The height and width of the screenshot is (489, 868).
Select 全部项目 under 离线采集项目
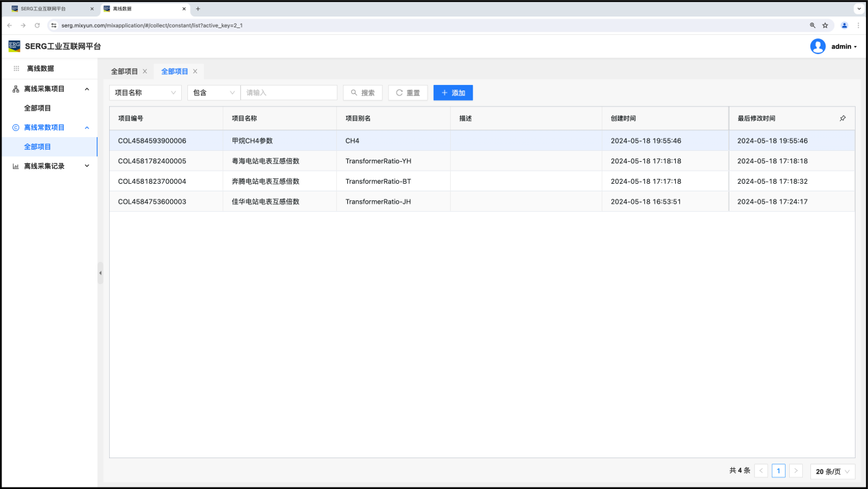click(38, 108)
